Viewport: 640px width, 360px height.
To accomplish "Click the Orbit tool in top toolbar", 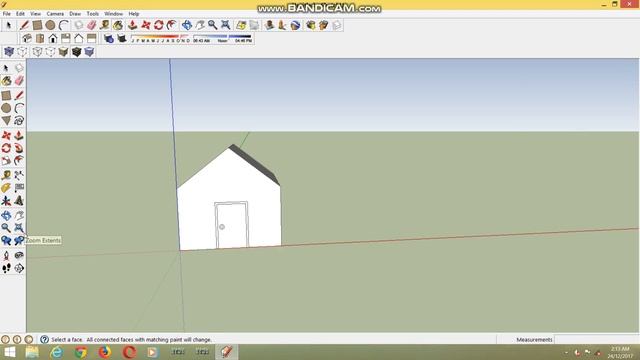I will point(187,25).
